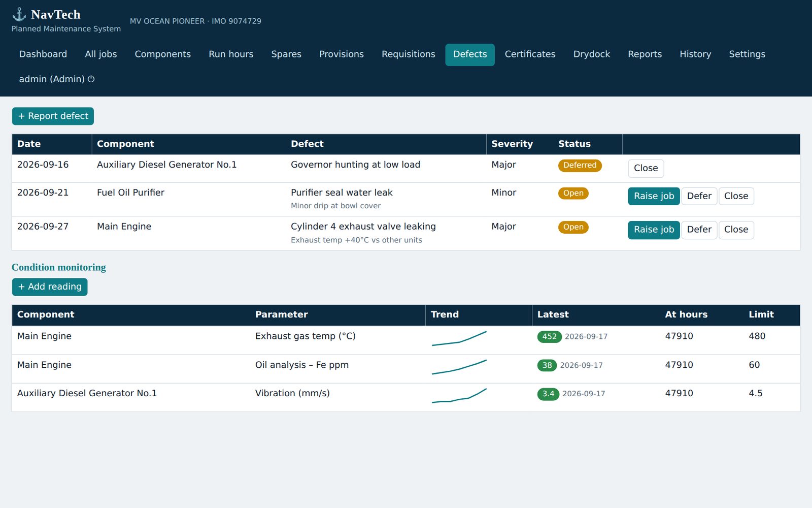Click the green 452 latest value badge
This screenshot has width=812, height=508.
pyautogui.click(x=550, y=336)
